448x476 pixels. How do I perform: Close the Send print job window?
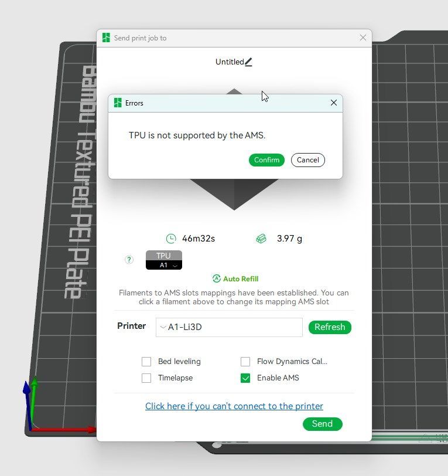362,38
